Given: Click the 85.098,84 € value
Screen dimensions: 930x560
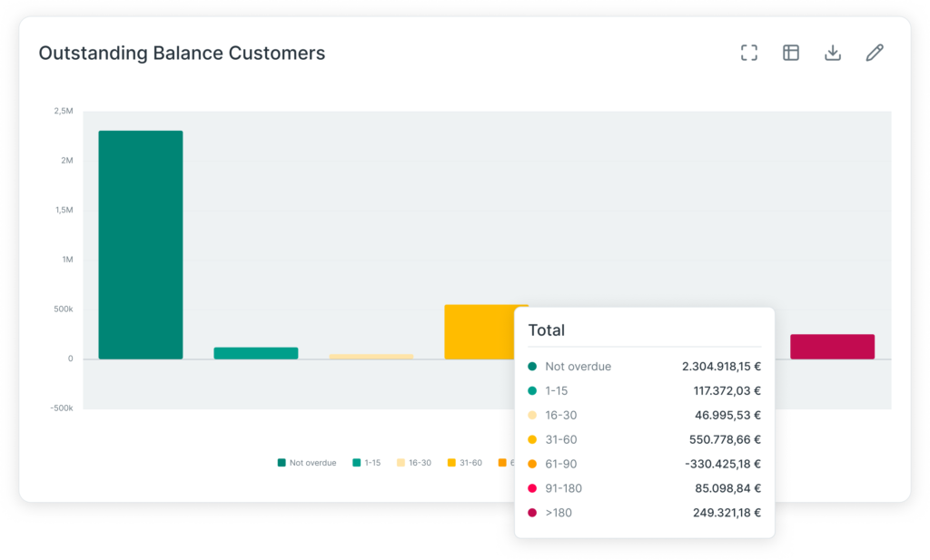Looking at the screenshot, I should [x=727, y=488].
